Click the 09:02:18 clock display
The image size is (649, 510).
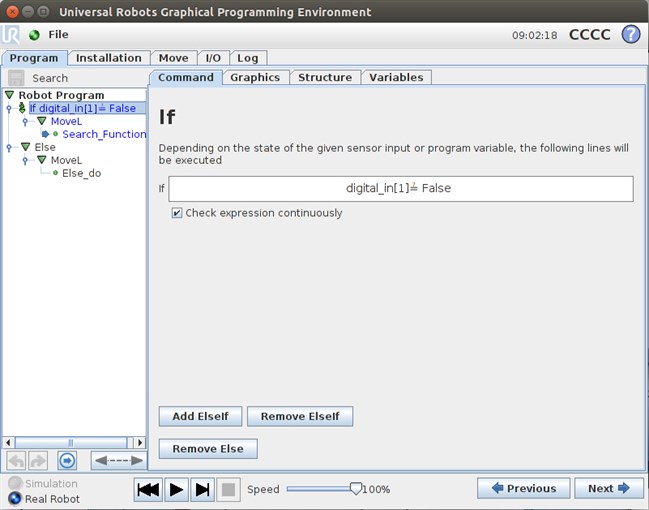535,35
